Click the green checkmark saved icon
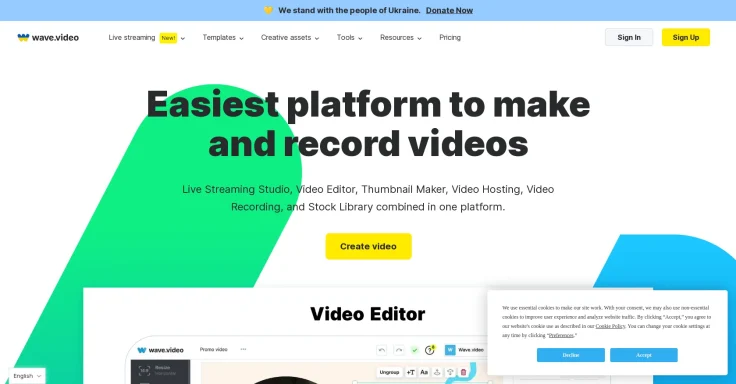This screenshot has width=736, height=384. (414, 350)
